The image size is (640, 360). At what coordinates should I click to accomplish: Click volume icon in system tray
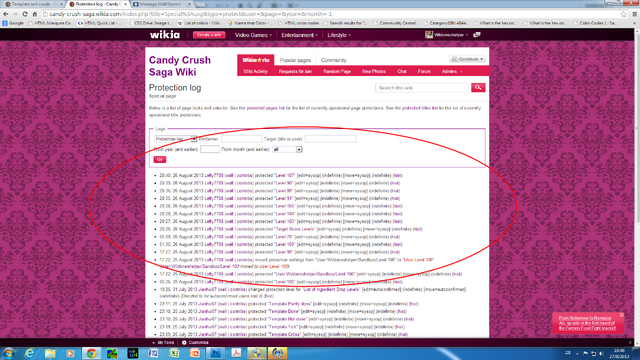(x=601, y=353)
